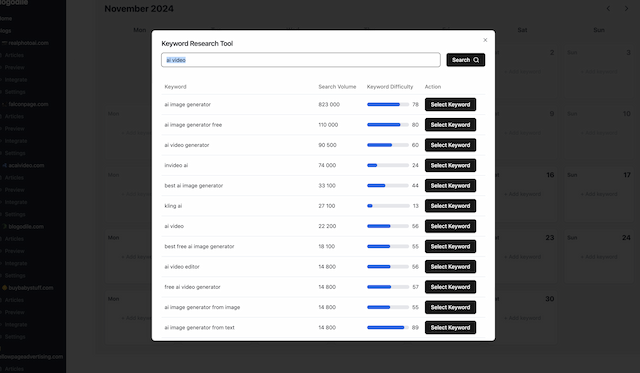This screenshot has height=373, width=640.
Task: Select Keyword for 'ai image generator from image'
Action: pyautogui.click(x=450, y=307)
